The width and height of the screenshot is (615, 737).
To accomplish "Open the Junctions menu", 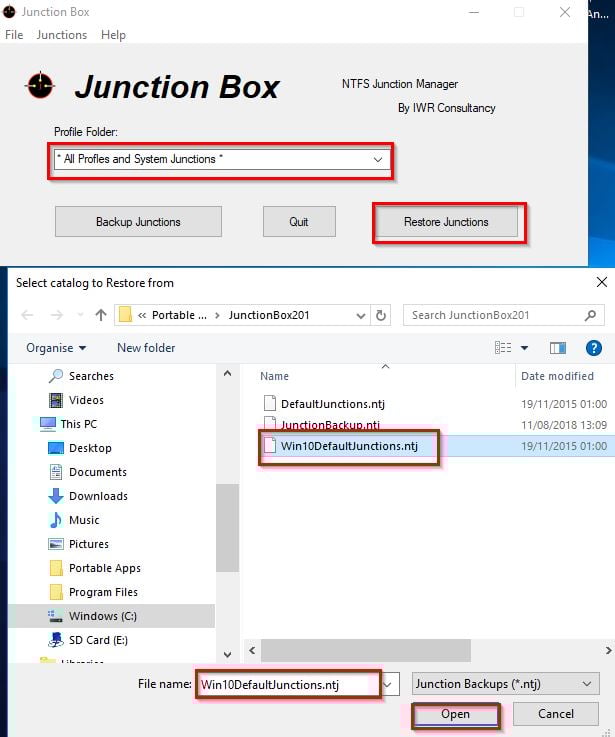I will 62,35.
